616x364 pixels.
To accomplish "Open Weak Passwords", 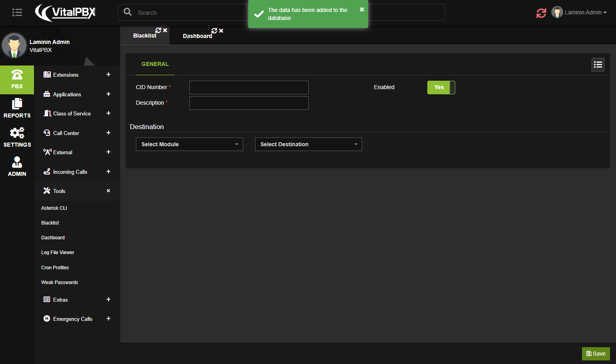I will (60, 282).
